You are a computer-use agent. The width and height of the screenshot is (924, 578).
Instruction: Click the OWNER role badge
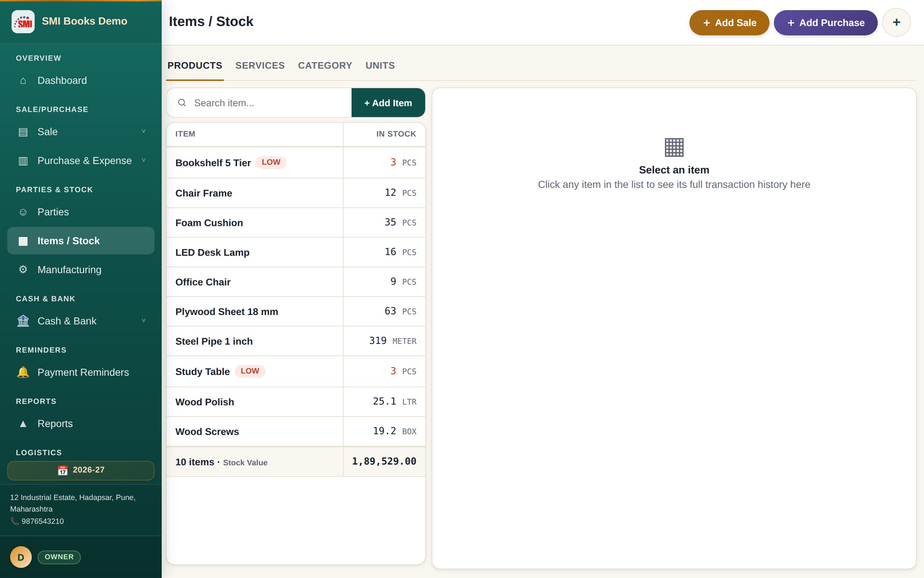[59, 557]
